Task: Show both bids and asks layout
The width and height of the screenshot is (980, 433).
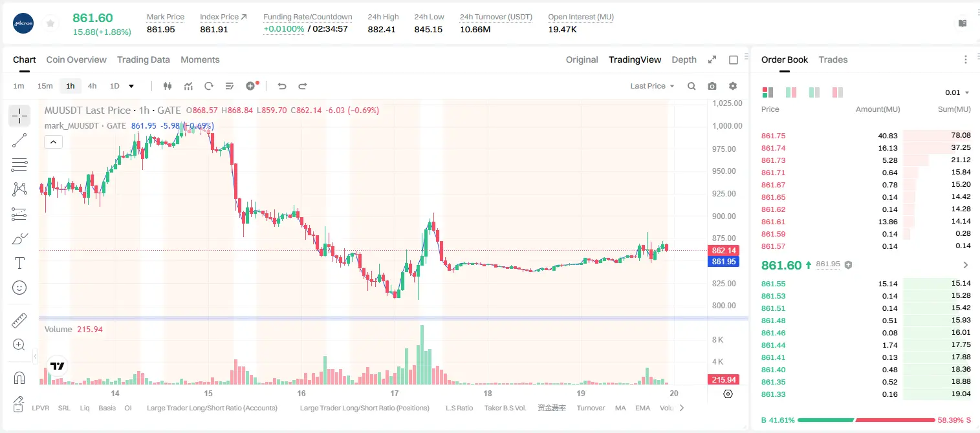Action: click(x=768, y=92)
